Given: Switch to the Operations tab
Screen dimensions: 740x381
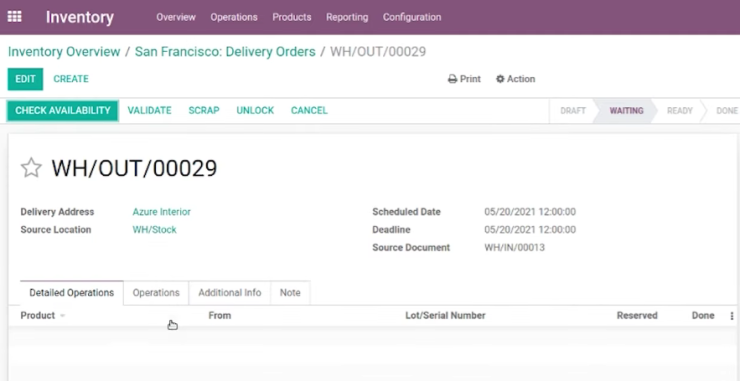Looking at the screenshot, I should [x=156, y=293].
